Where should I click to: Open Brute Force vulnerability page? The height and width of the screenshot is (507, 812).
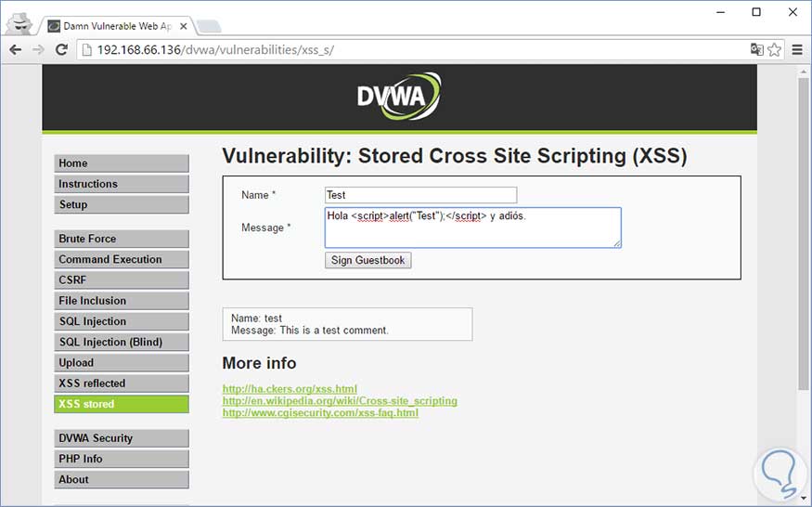pos(122,239)
